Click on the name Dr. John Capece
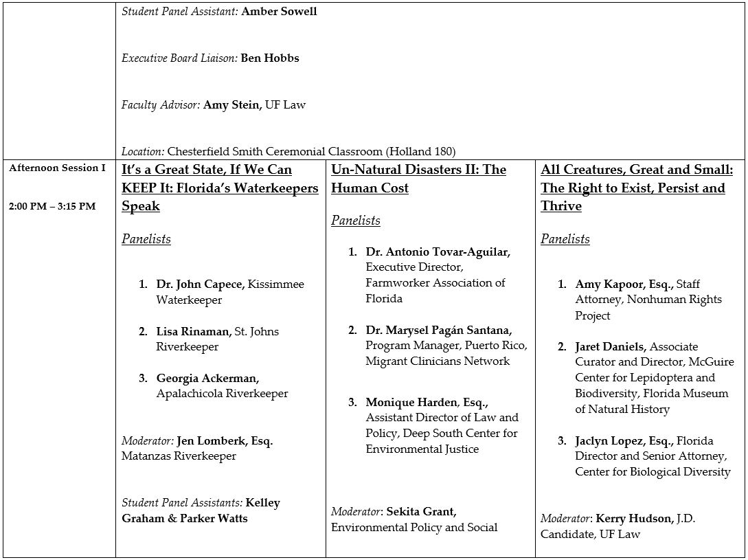This screenshot has height=560, width=748. click(x=200, y=284)
